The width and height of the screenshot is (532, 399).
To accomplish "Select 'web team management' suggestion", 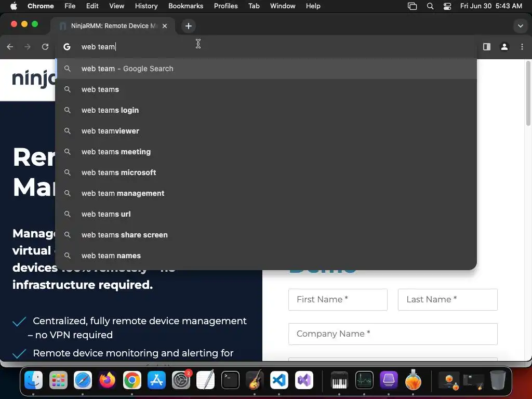I will pos(266,193).
